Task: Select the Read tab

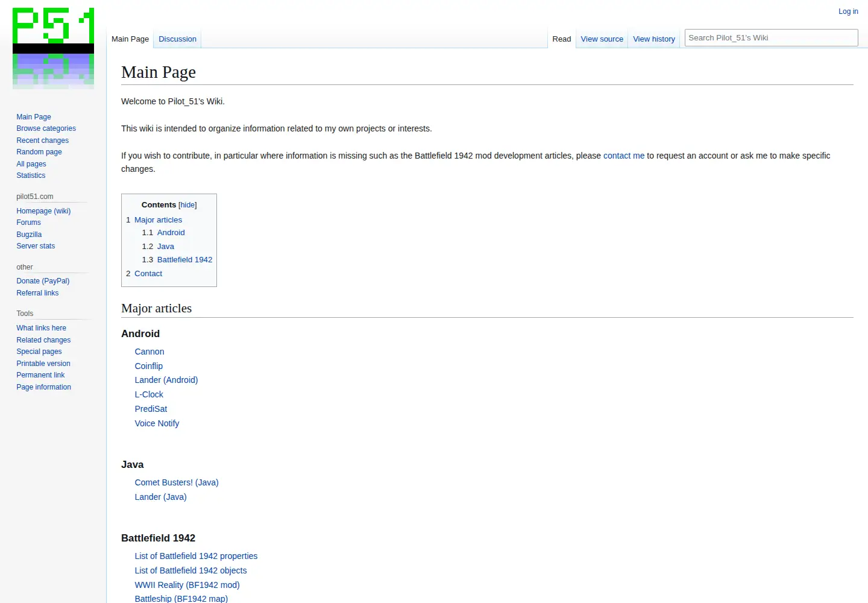Action: (x=561, y=39)
